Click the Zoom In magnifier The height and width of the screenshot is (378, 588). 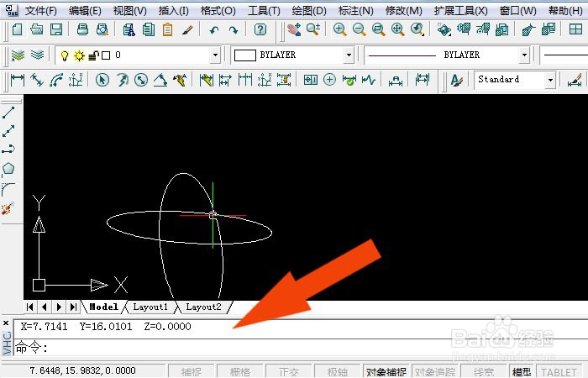(x=339, y=29)
